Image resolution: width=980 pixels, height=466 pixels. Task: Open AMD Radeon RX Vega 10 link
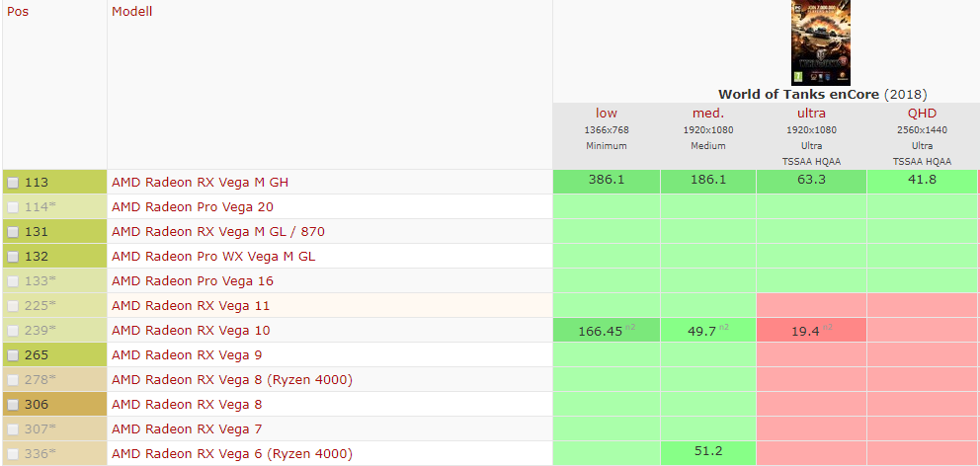191,331
